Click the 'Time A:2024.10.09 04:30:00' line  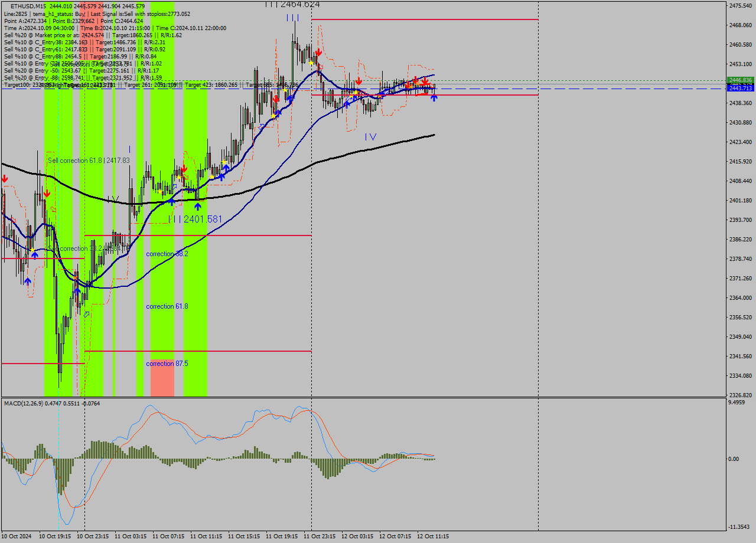(115, 27)
